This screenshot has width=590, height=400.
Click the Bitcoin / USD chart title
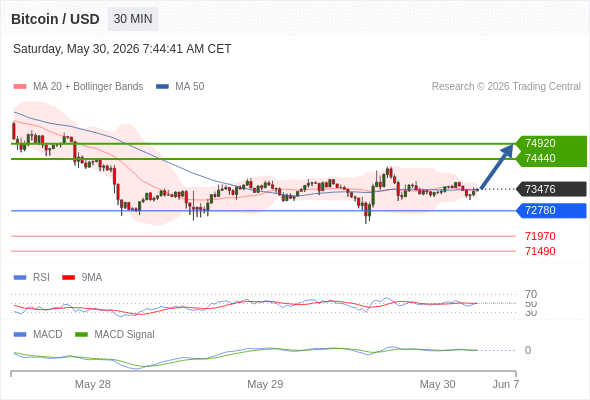[x=55, y=19]
